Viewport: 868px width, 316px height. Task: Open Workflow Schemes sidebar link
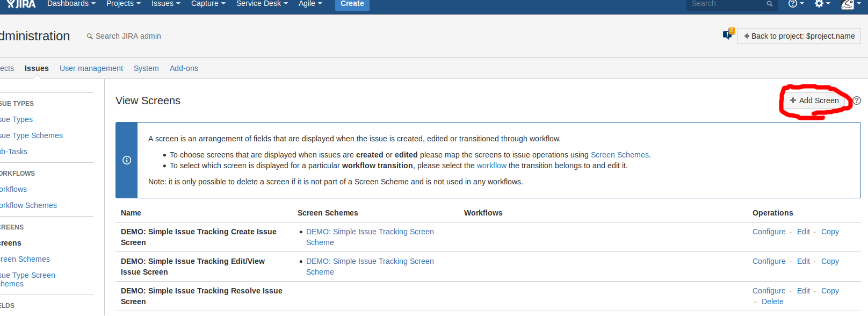pos(28,205)
